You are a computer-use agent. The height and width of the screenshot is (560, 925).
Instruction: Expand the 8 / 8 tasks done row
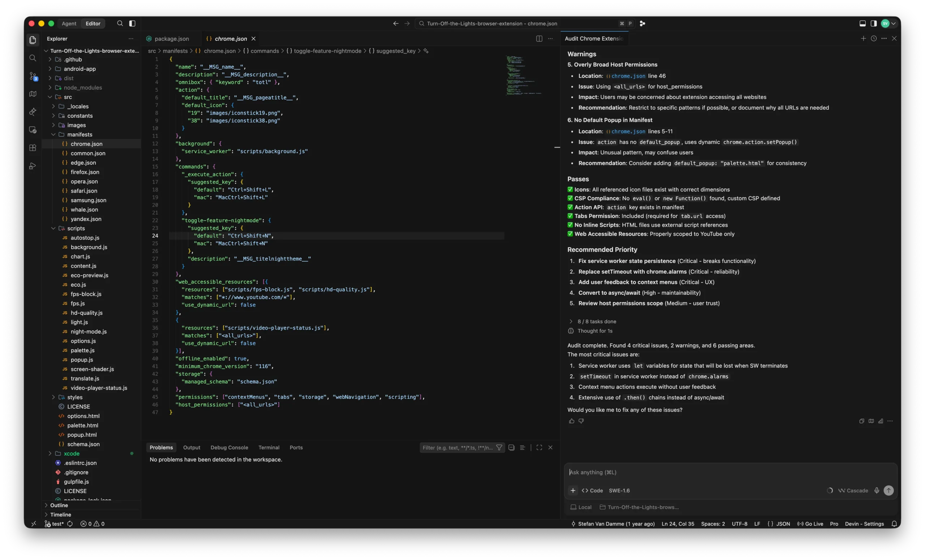point(593,321)
